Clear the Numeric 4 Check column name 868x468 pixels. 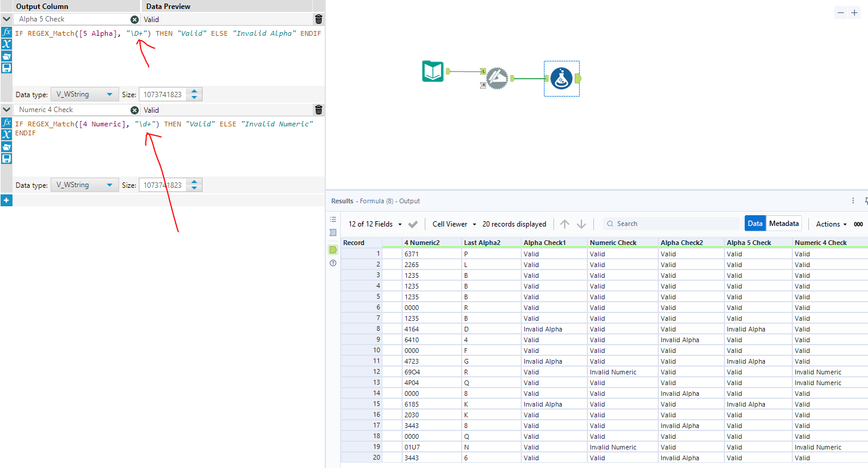click(135, 110)
